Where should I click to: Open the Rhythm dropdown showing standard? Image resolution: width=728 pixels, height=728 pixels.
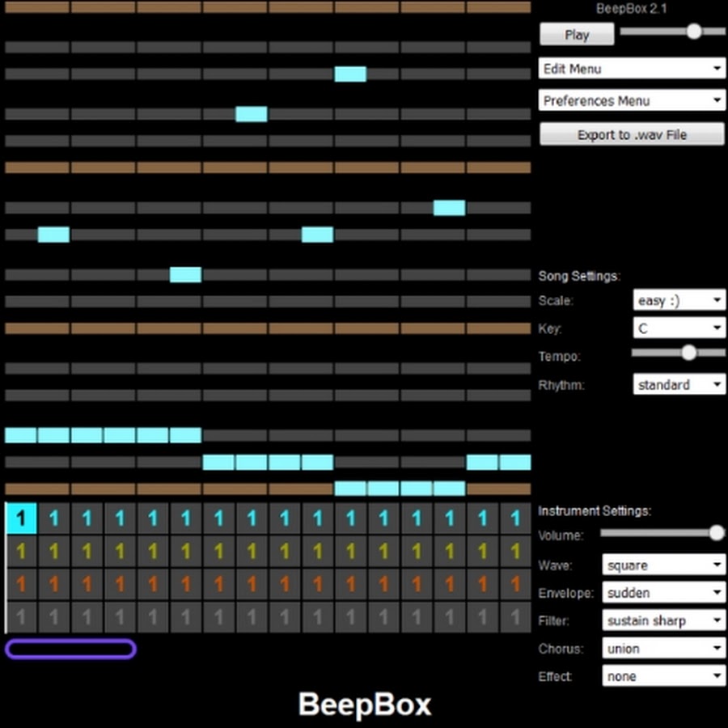point(679,384)
